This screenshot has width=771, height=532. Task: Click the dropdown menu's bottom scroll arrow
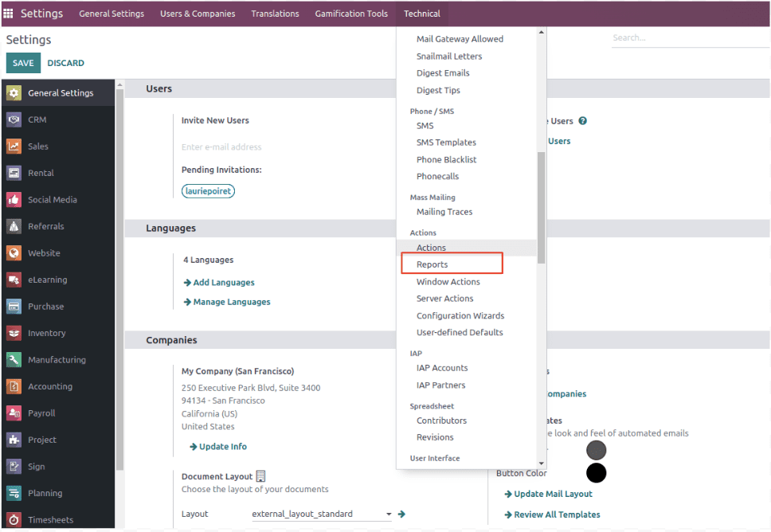[x=542, y=464]
